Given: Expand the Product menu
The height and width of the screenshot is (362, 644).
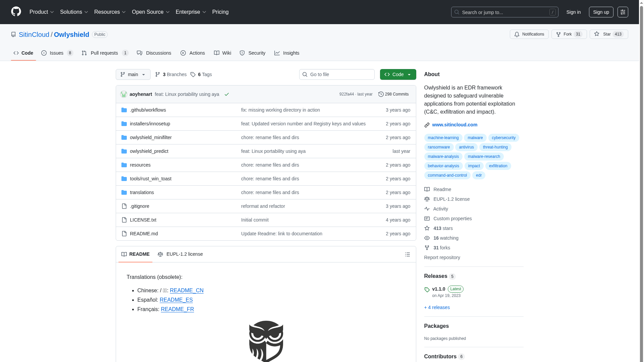Looking at the screenshot, I should tap(42, 12).
